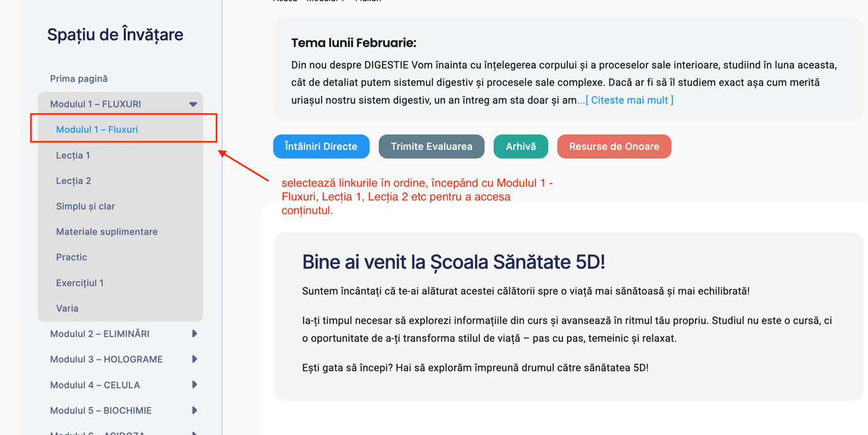This screenshot has width=868, height=435.
Task: Click the Resurse de Onoare button
Action: coord(614,147)
